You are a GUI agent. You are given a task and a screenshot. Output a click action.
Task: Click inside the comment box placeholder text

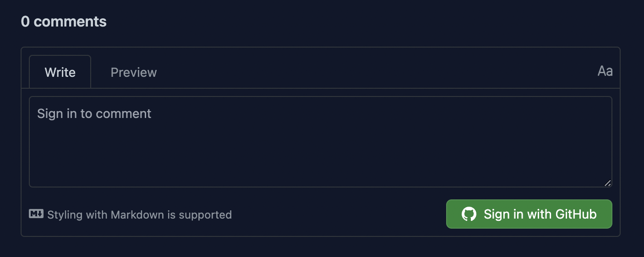coord(94,113)
